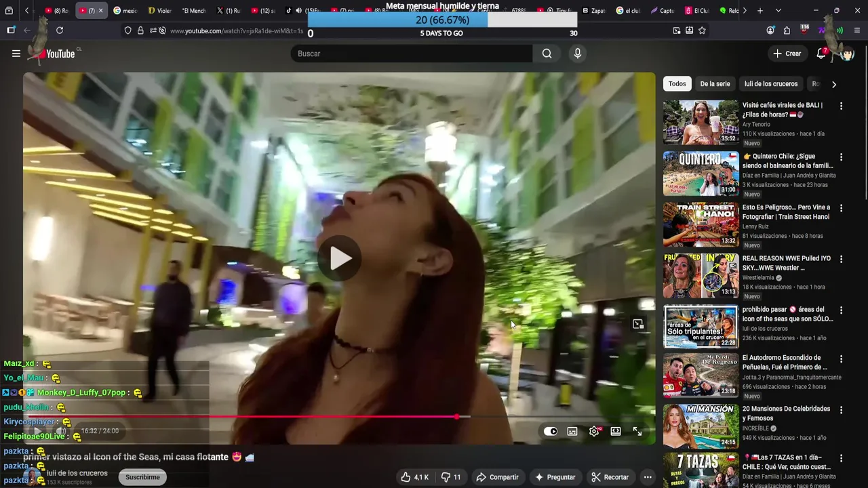This screenshot has height=488, width=868.
Task: Click the Recortar clip button
Action: 610,477
